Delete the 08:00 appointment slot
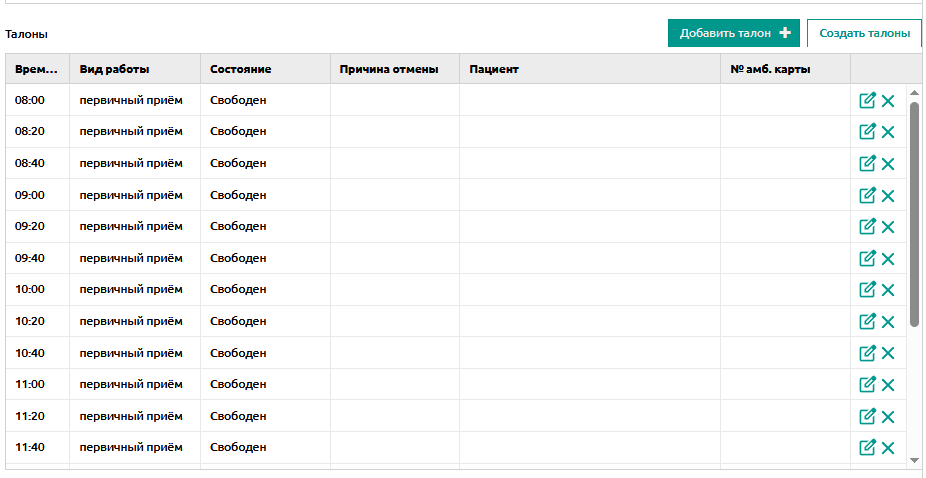The image size is (926, 478). coord(888,101)
